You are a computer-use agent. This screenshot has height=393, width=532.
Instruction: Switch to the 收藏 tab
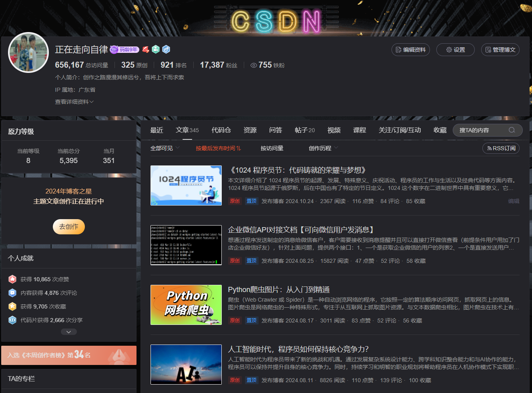(x=440, y=130)
